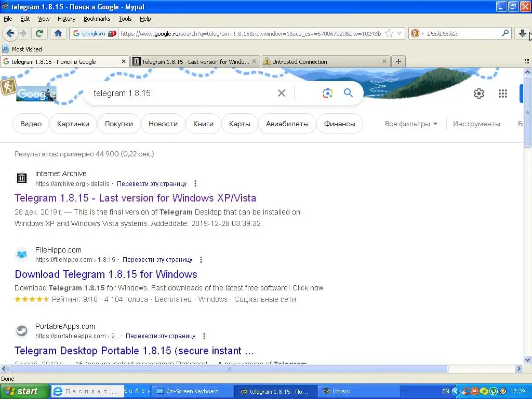
Task: Open the Tools menu
Action: coord(125,19)
